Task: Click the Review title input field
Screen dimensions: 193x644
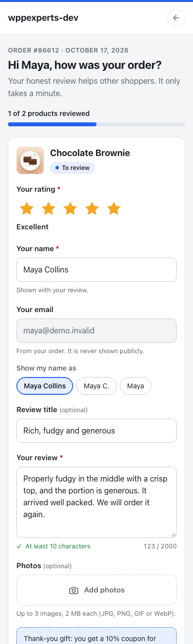Action: [x=96, y=430]
